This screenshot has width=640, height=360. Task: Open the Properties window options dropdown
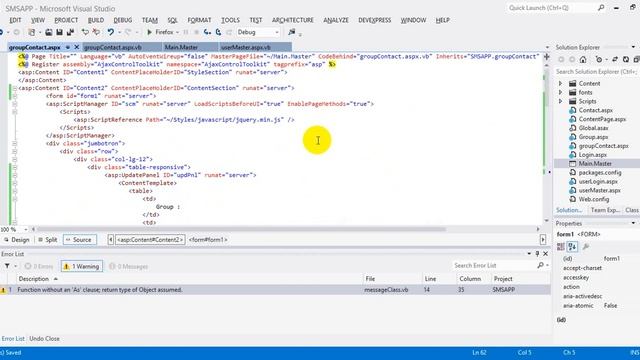(633, 223)
